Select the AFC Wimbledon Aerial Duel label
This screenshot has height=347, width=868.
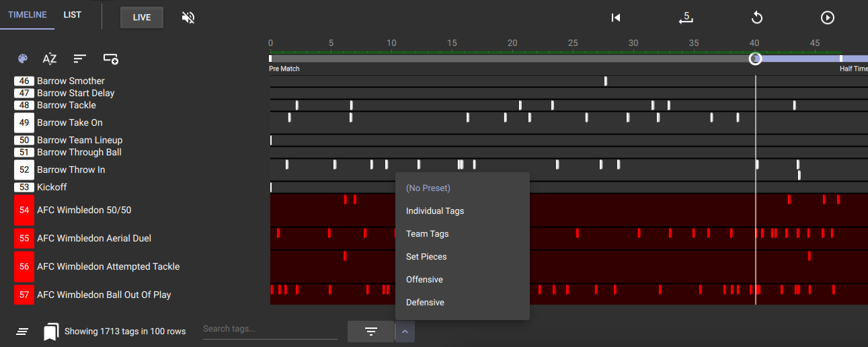[94, 238]
